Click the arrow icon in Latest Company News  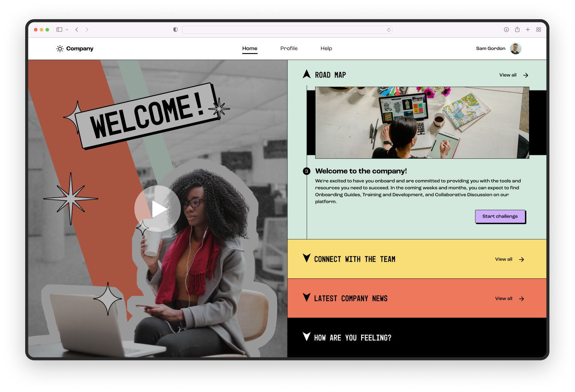pyautogui.click(x=521, y=299)
